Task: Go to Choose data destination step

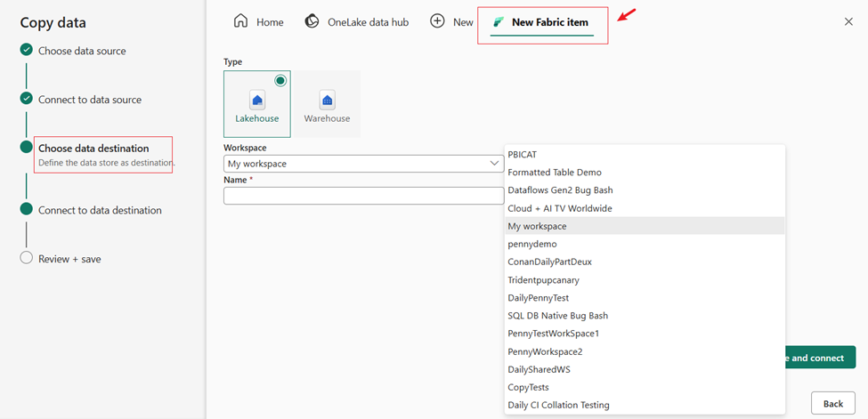Action: (x=93, y=149)
